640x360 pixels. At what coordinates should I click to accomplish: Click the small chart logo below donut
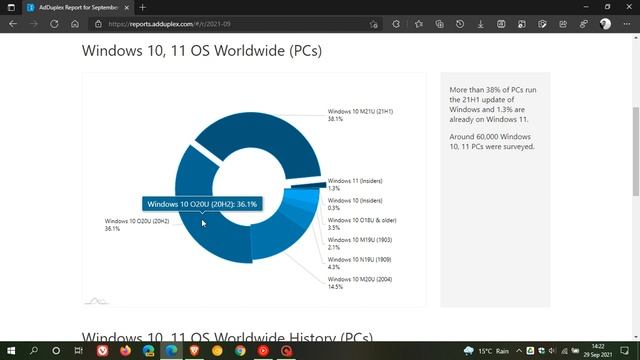[x=96, y=301]
